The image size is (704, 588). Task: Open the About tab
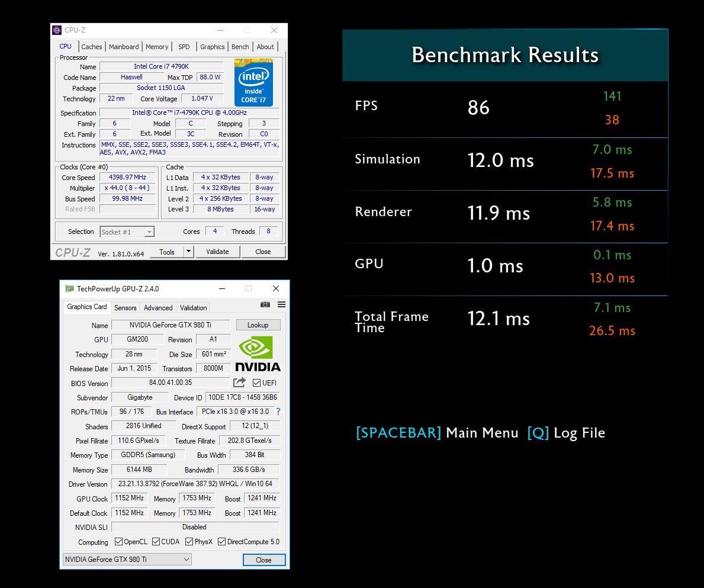(x=265, y=47)
